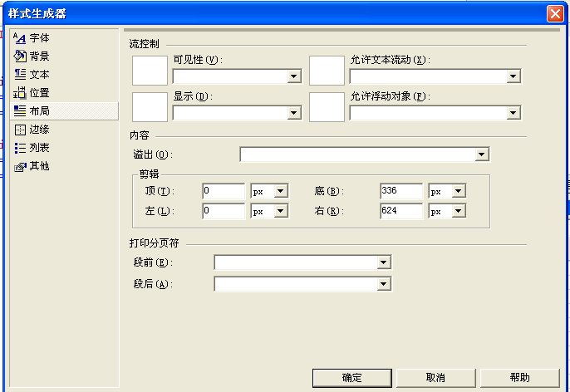This screenshot has width=570, height=392.
Task: Select the 背景 paint bucket icon
Action: click(x=20, y=56)
